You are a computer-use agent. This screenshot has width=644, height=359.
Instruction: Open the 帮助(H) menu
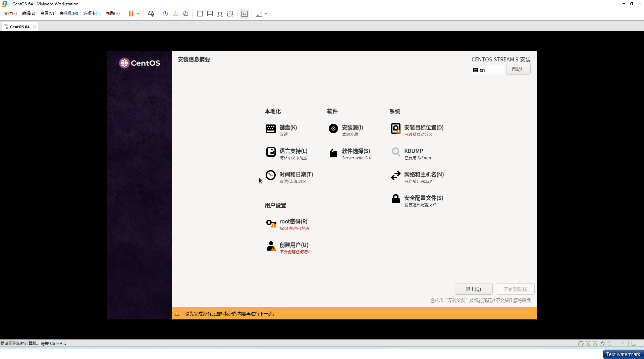(x=113, y=13)
